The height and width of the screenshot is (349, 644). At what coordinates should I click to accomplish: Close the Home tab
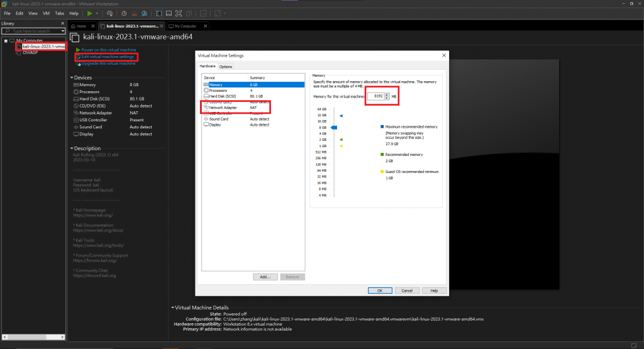(x=93, y=26)
